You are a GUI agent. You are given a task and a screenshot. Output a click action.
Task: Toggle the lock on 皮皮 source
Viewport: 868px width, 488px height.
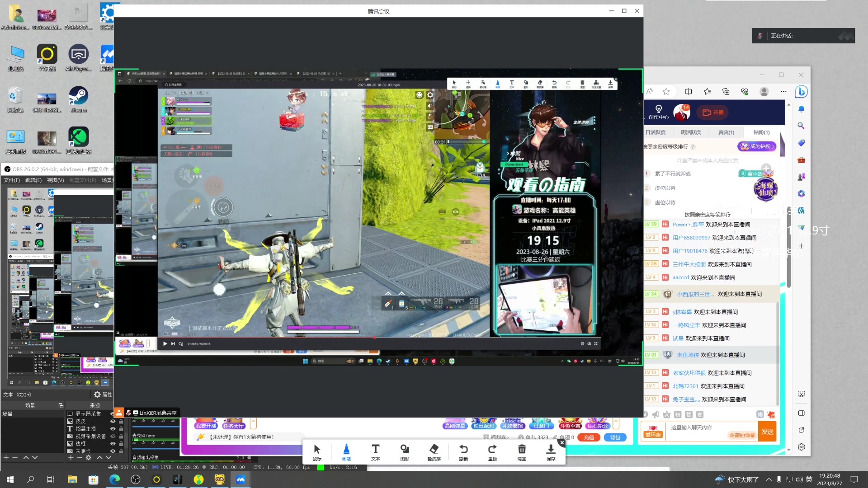pos(121,421)
